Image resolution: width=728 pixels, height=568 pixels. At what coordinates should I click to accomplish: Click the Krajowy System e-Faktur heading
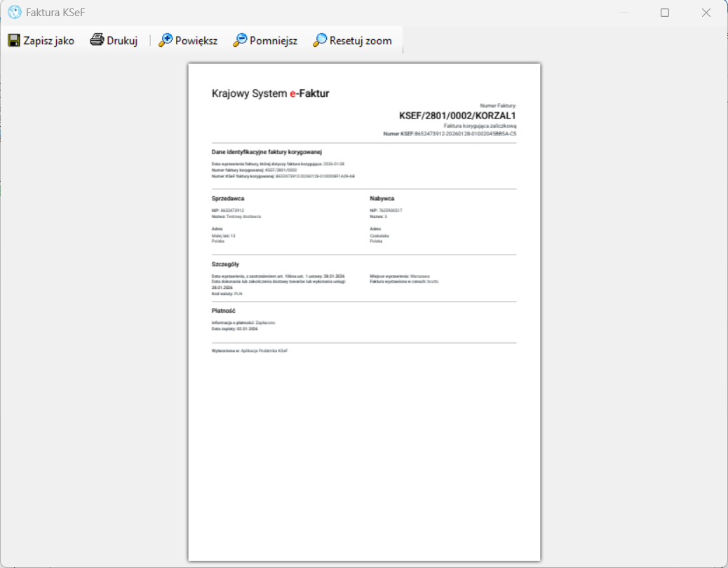[x=270, y=93]
